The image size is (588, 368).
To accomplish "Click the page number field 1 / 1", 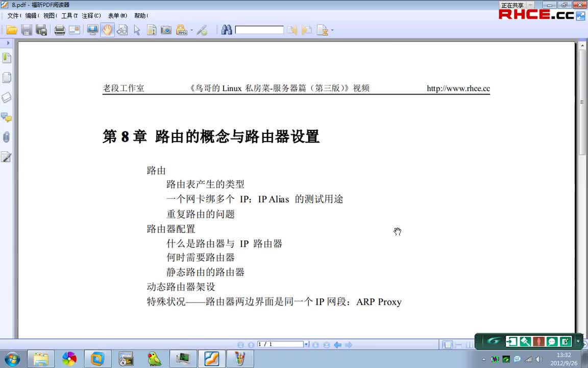I will (x=280, y=344).
